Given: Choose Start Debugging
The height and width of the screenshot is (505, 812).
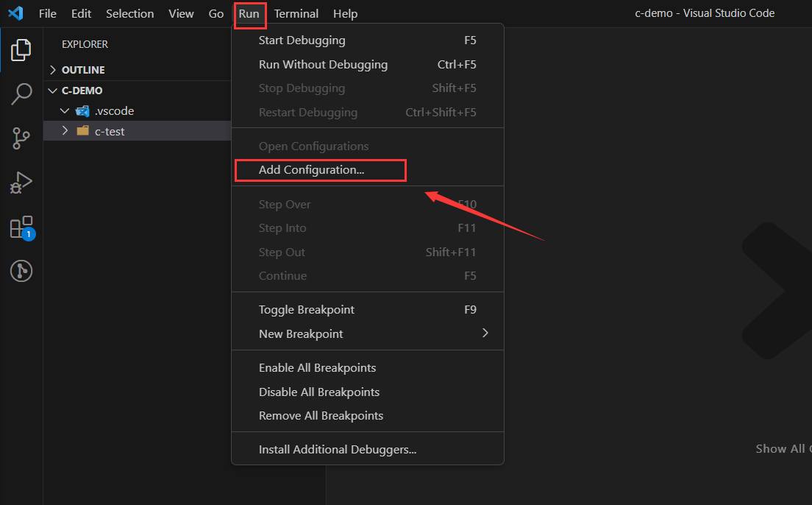Looking at the screenshot, I should click(368, 40).
